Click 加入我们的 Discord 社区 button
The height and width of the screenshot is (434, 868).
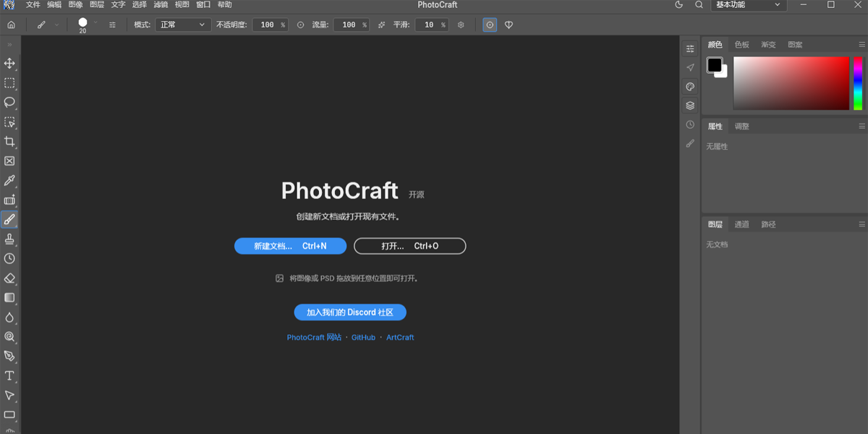(x=350, y=312)
